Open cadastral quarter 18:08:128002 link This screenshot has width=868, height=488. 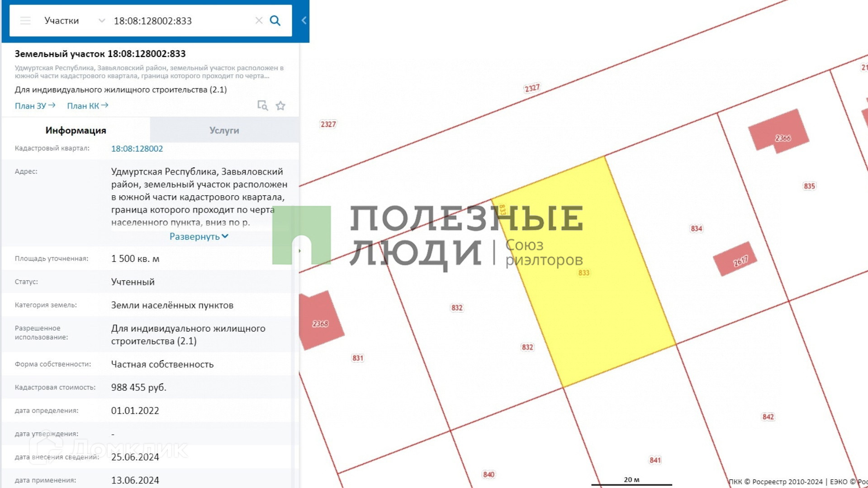coord(137,149)
